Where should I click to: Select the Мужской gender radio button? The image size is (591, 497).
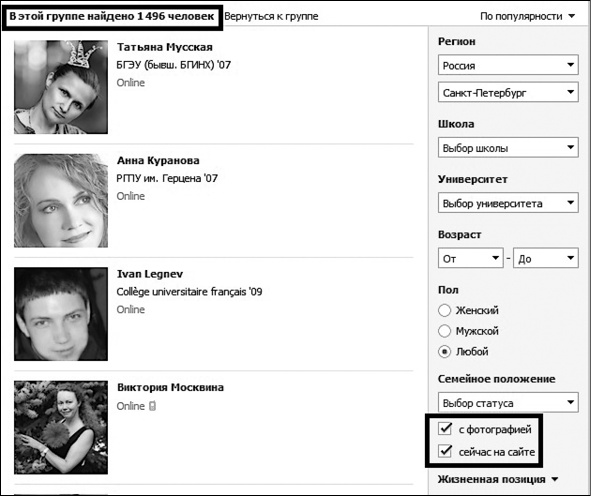pyautogui.click(x=444, y=331)
